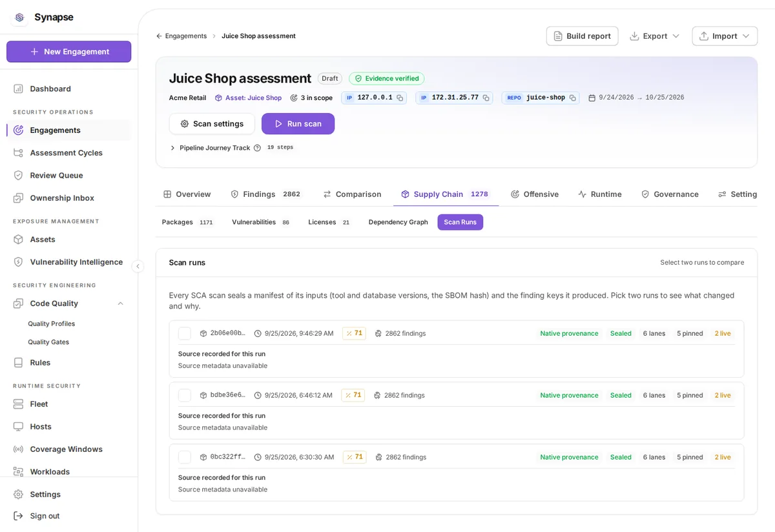Open Quality Profiles under Code Quality

point(52,323)
